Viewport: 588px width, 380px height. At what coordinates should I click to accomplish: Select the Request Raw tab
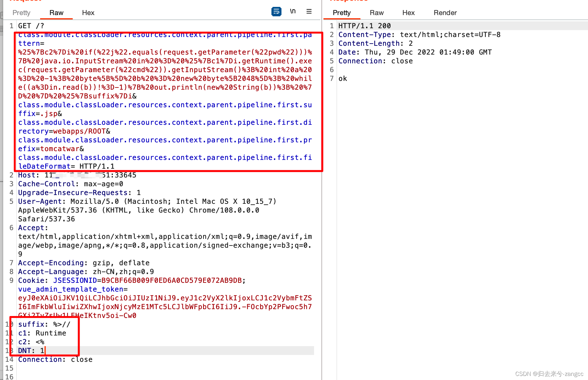click(56, 13)
